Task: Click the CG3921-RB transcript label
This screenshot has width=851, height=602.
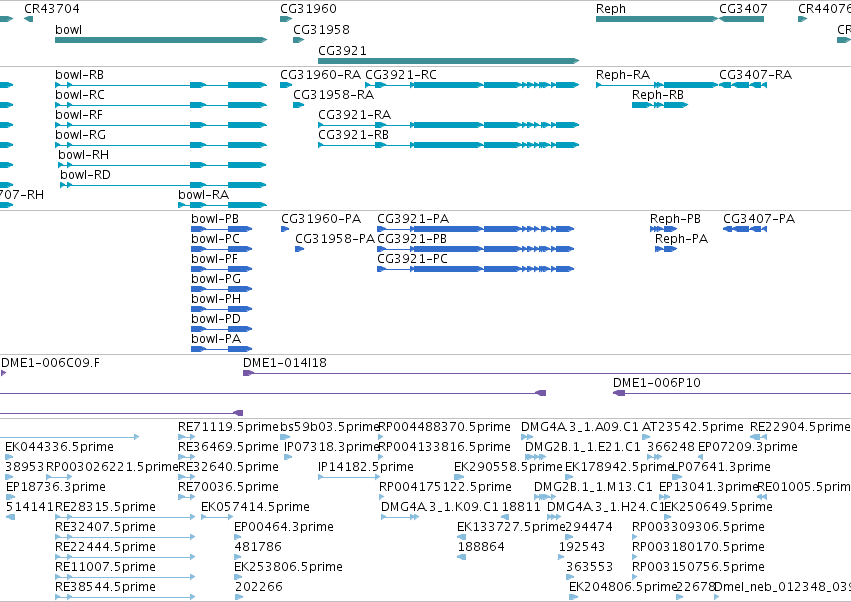Action: pyautogui.click(x=353, y=135)
